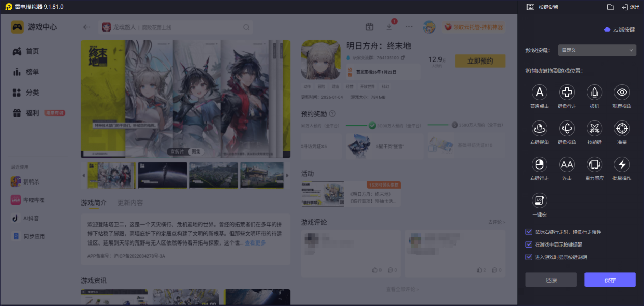Click 退出 to exit key settings

[631, 7]
